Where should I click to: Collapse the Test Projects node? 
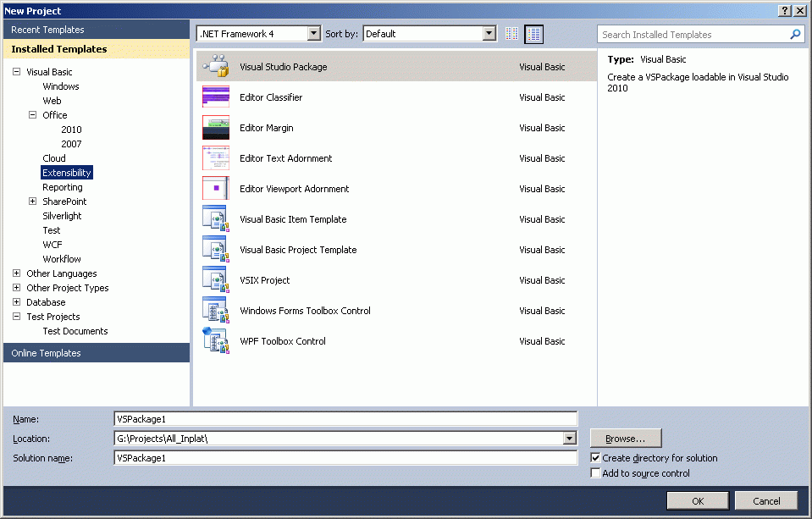tap(17, 316)
